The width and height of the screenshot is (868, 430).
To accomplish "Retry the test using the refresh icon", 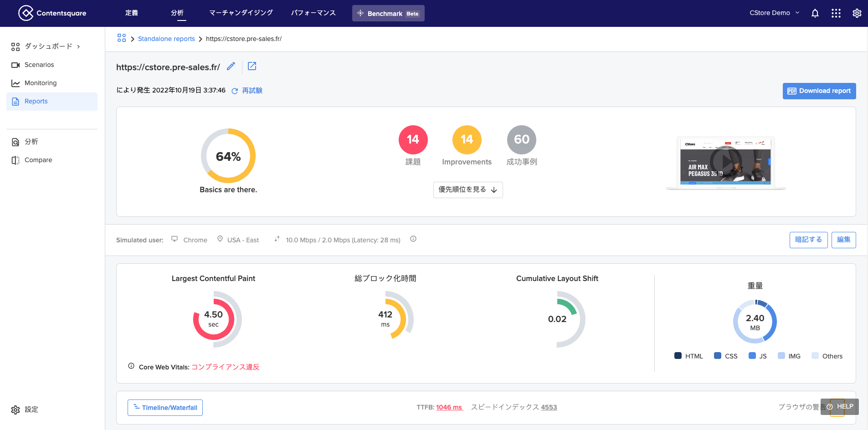I will (235, 91).
